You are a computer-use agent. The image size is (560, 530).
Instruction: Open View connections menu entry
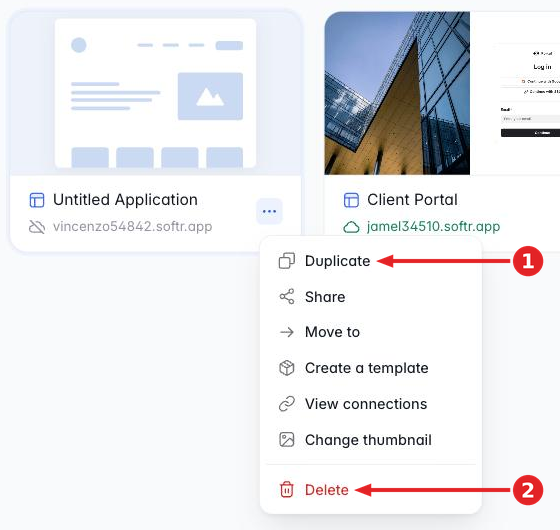371,404
